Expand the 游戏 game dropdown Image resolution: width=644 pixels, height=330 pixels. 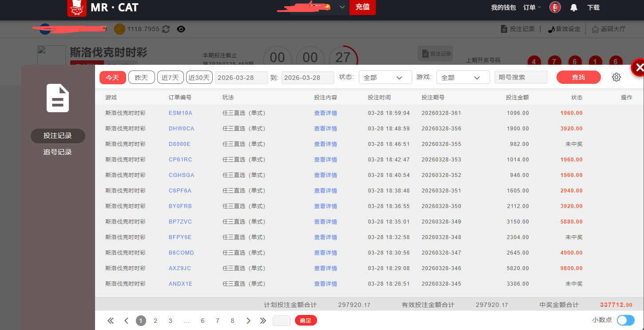click(x=463, y=77)
